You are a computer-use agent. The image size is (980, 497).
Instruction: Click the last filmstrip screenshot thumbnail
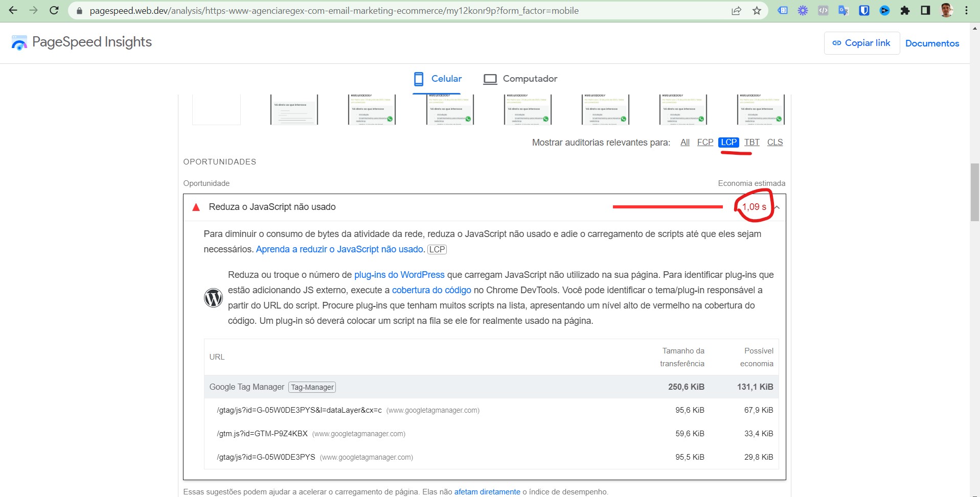[761, 109]
